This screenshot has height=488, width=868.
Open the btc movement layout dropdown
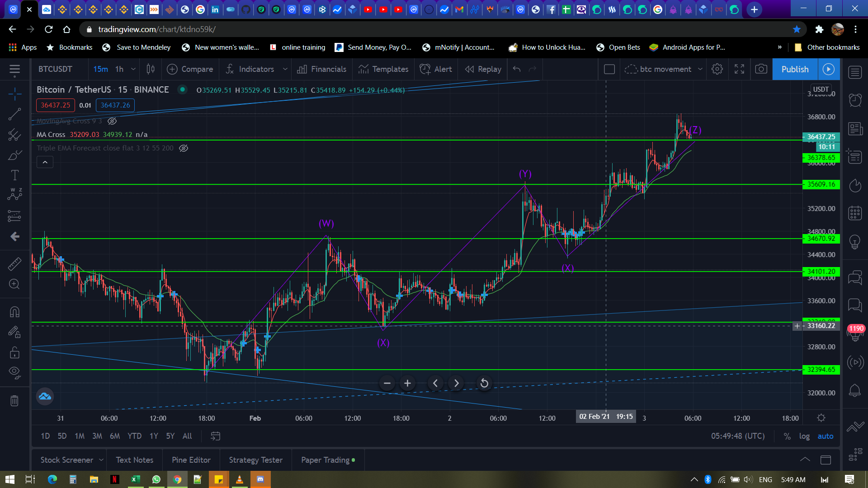pos(700,69)
